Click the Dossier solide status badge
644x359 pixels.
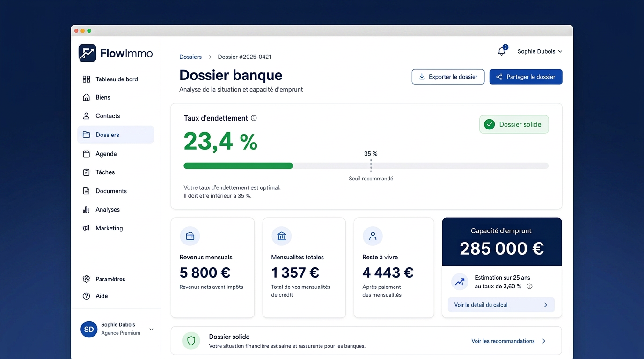[x=514, y=124]
